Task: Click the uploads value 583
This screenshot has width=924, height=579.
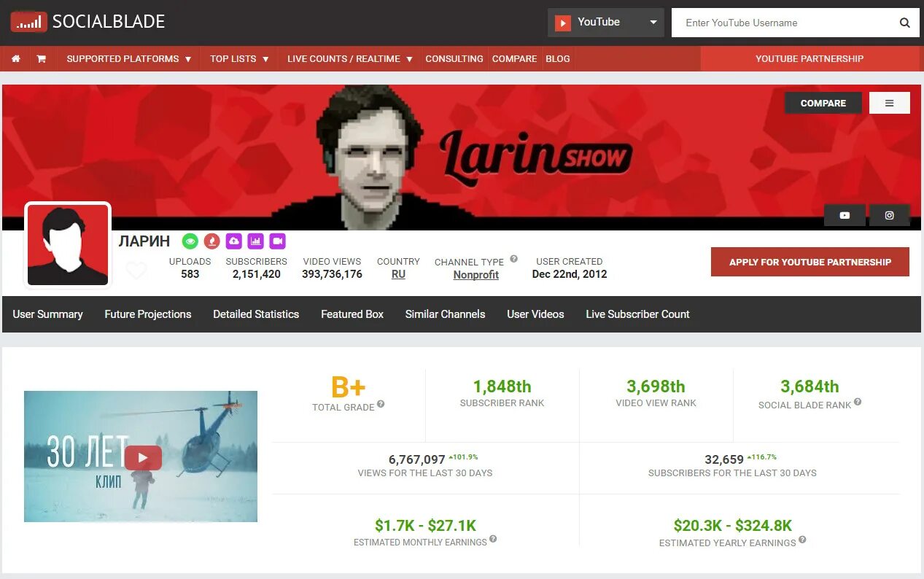Action: pyautogui.click(x=190, y=274)
